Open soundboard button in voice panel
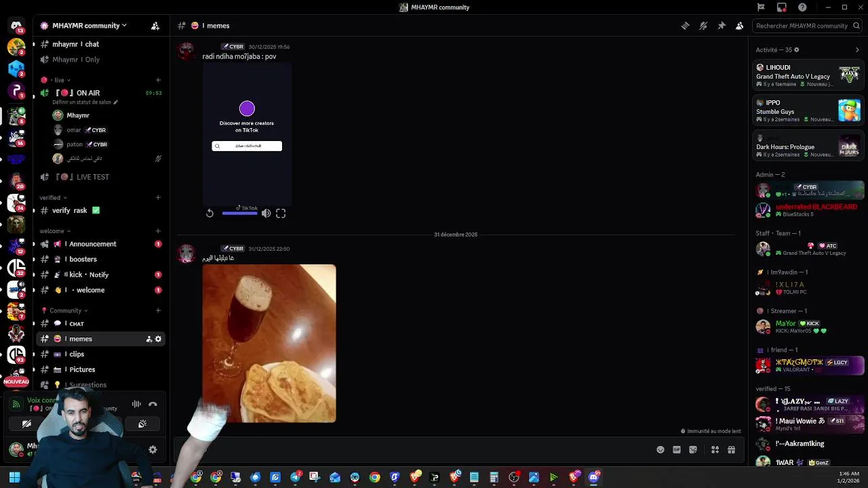The width and height of the screenshot is (868, 488). [142, 424]
